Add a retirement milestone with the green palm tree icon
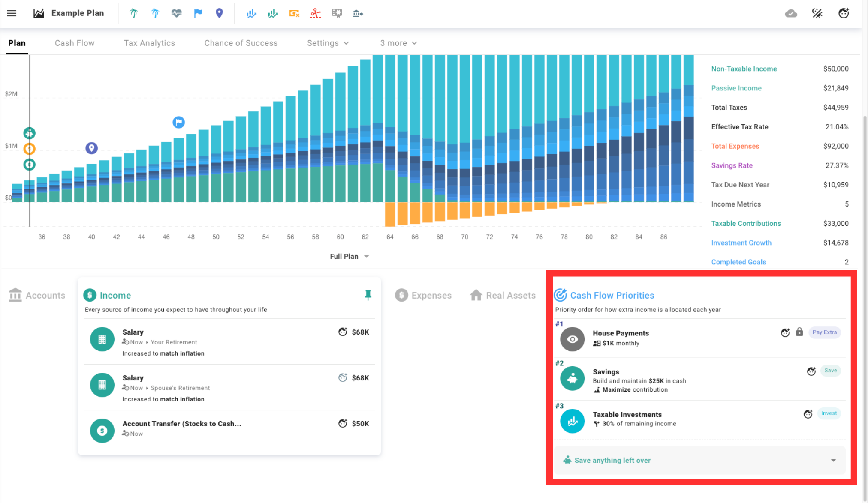 [x=133, y=13]
